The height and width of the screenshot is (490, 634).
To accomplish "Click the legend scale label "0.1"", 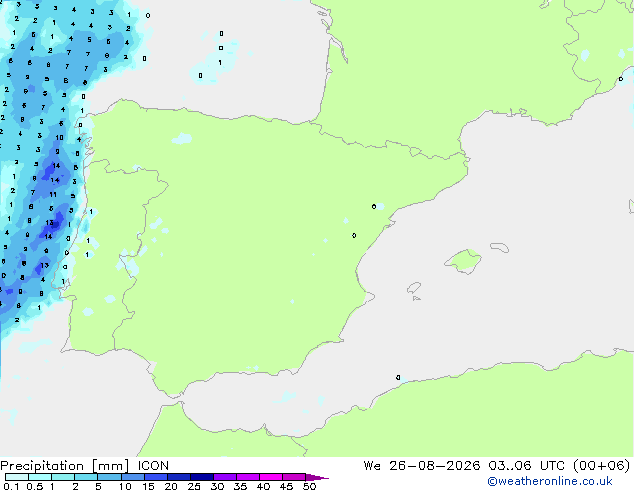I will click(11, 486).
